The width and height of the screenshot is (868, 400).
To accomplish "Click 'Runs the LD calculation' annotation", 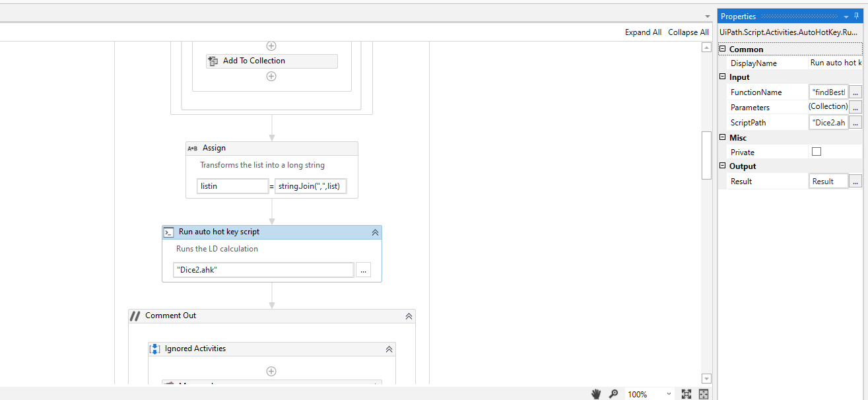I will point(217,250).
